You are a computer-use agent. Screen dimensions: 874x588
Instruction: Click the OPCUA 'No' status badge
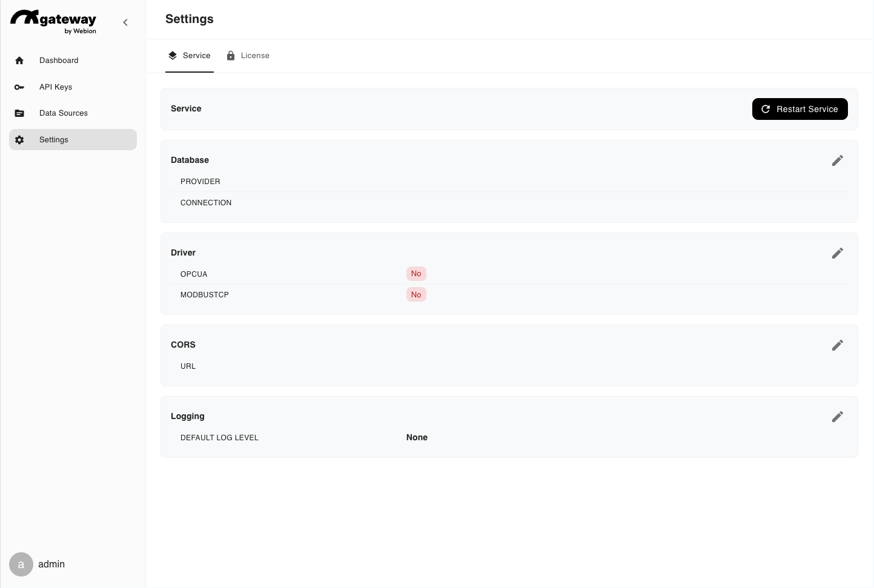click(x=416, y=274)
